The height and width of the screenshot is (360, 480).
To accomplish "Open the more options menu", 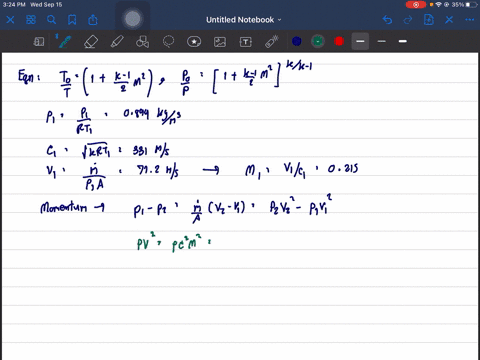I will [470, 20].
